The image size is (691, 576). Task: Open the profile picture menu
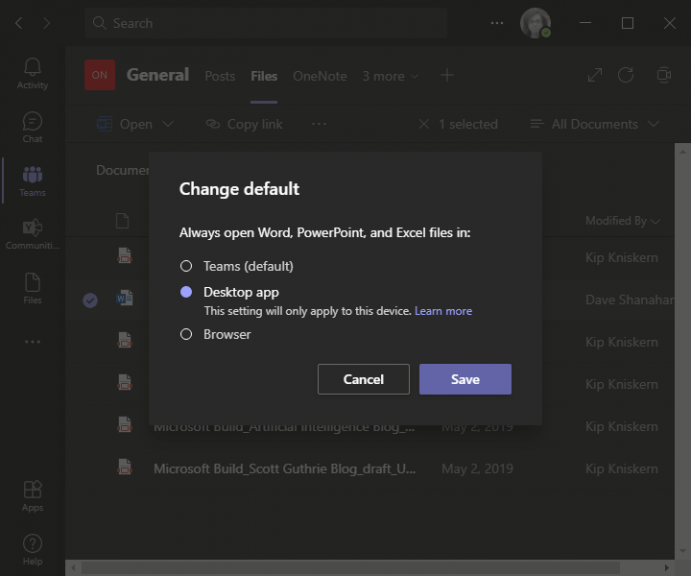click(535, 23)
